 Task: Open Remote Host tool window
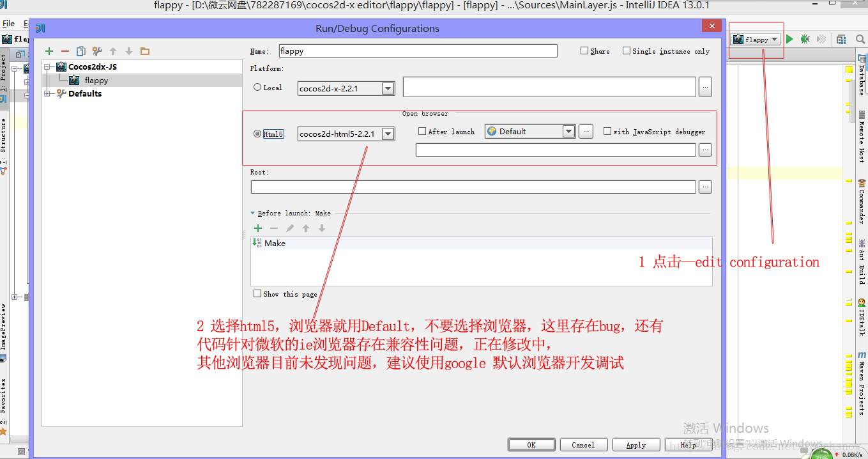tap(861, 136)
